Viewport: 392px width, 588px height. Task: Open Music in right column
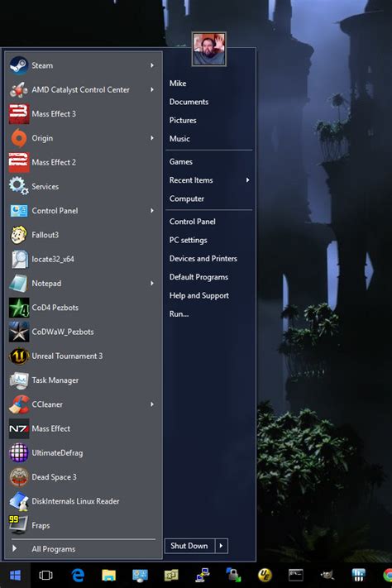(179, 138)
